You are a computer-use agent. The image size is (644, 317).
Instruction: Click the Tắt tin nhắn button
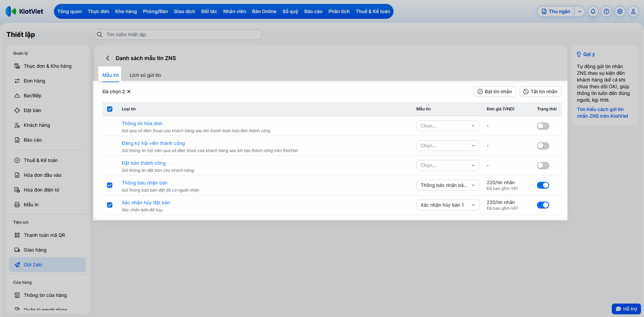[540, 92]
